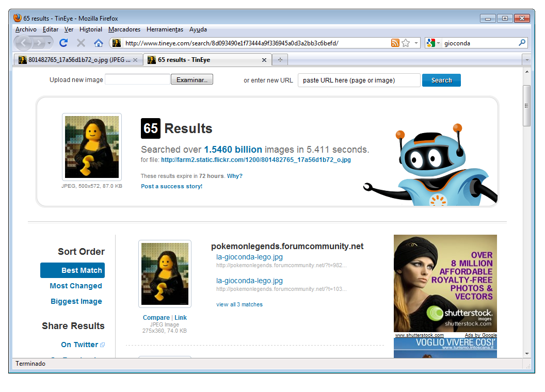Click the Upload new image file field

[x=138, y=79]
